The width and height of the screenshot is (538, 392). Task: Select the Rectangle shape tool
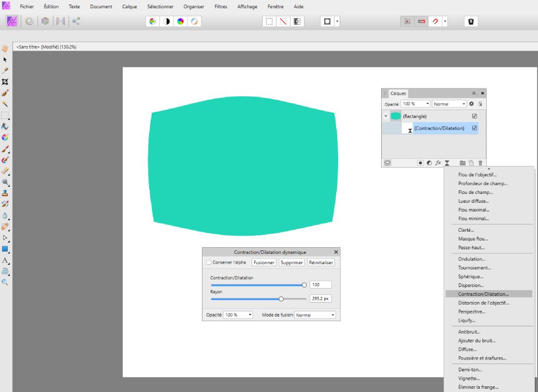click(5, 249)
